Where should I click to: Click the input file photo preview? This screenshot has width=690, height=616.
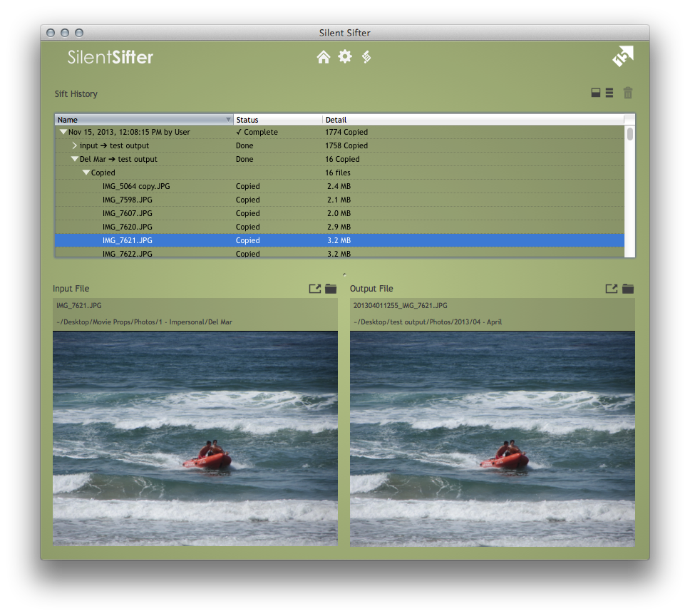[x=195, y=438]
